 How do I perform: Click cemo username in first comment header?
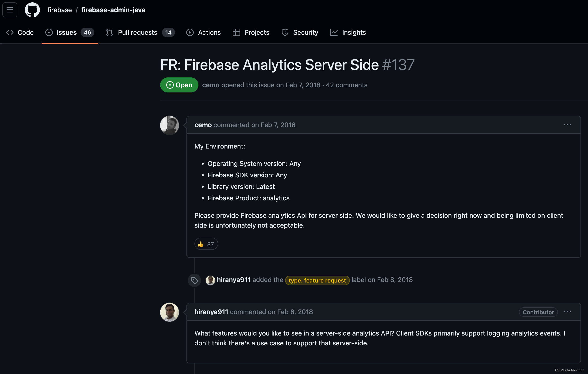click(x=203, y=125)
